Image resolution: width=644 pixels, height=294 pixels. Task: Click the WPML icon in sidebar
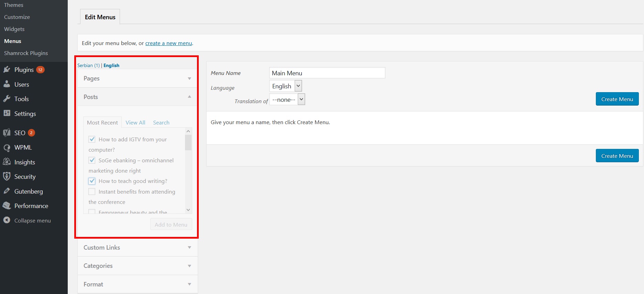[x=7, y=148]
